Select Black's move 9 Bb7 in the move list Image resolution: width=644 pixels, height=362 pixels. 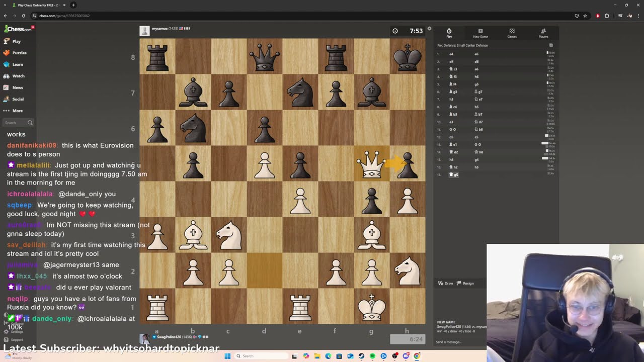(x=478, y=114)
